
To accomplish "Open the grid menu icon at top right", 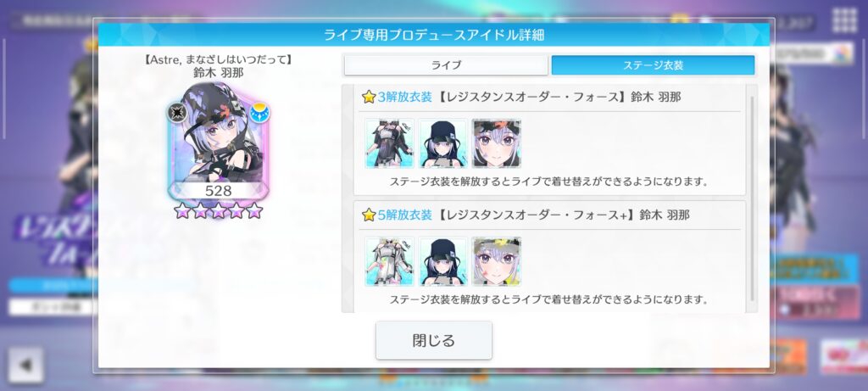I will [845, 20].
